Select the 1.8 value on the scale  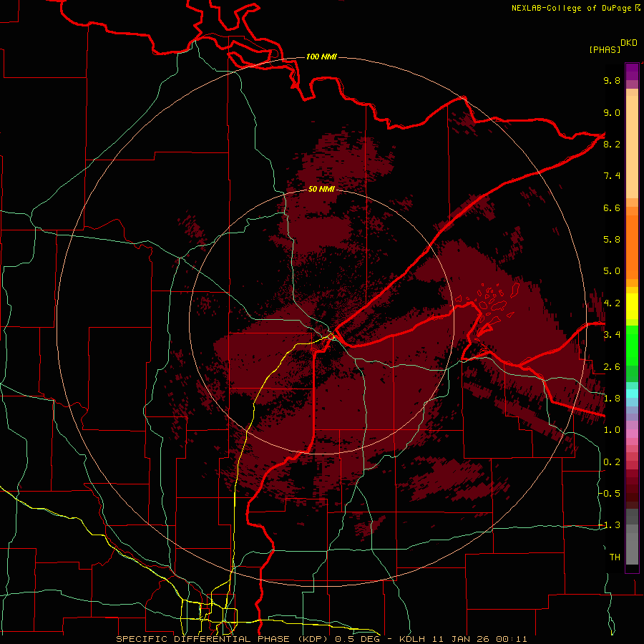click(612, 399)
